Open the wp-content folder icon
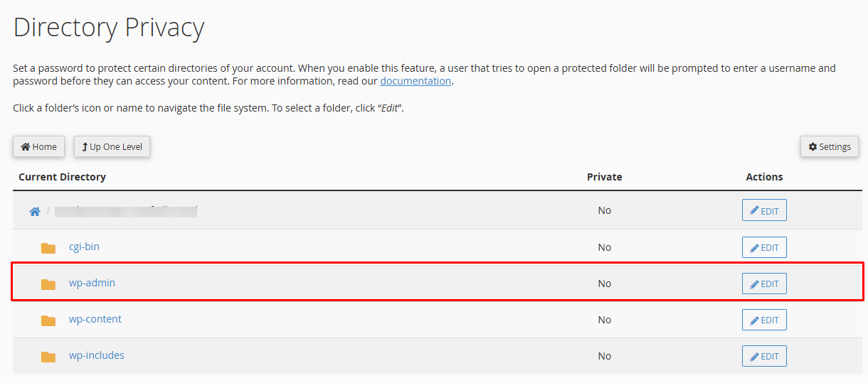 [48, 320]
